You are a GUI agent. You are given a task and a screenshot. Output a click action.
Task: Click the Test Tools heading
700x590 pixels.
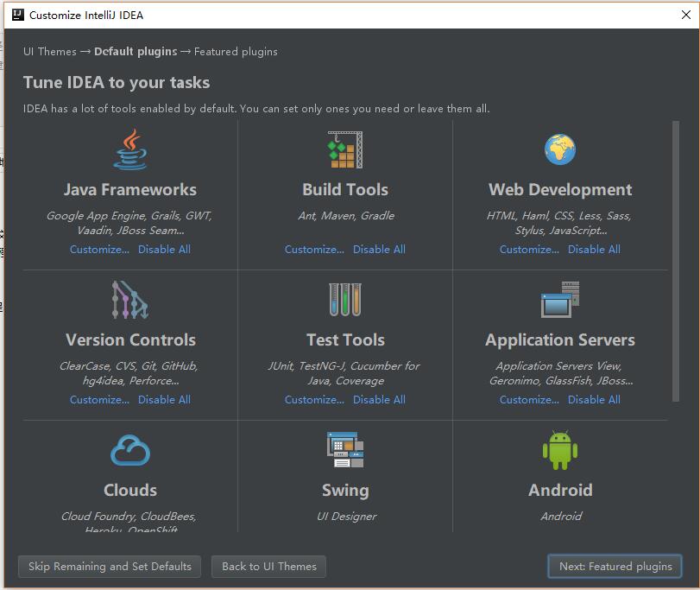click(345, 340)
